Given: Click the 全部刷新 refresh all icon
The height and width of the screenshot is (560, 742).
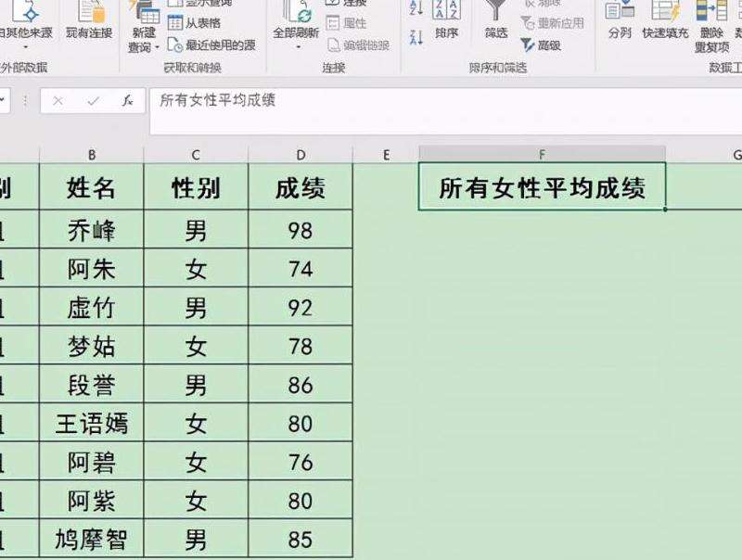Looking at the screenshot, I should (296, 11).
